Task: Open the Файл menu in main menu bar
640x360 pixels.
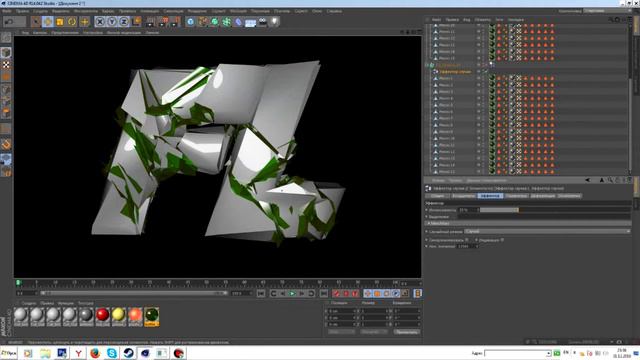Action: pos(7,11)
